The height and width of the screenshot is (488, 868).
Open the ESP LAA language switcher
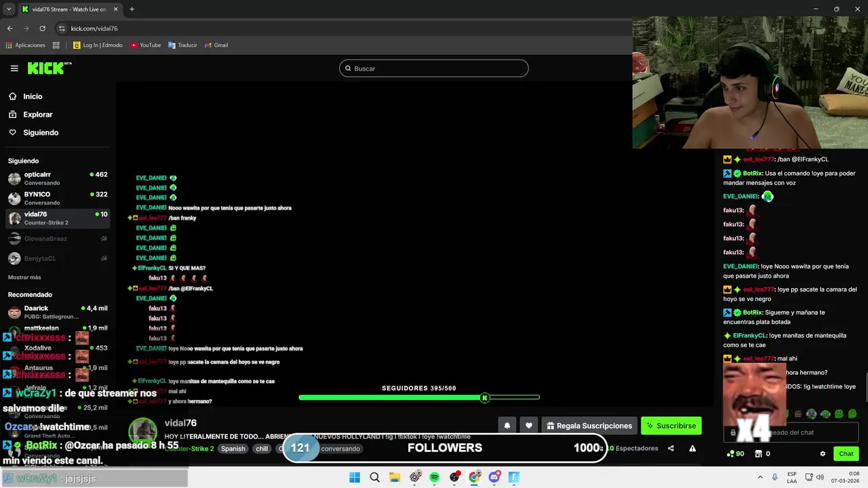[792, 477]
